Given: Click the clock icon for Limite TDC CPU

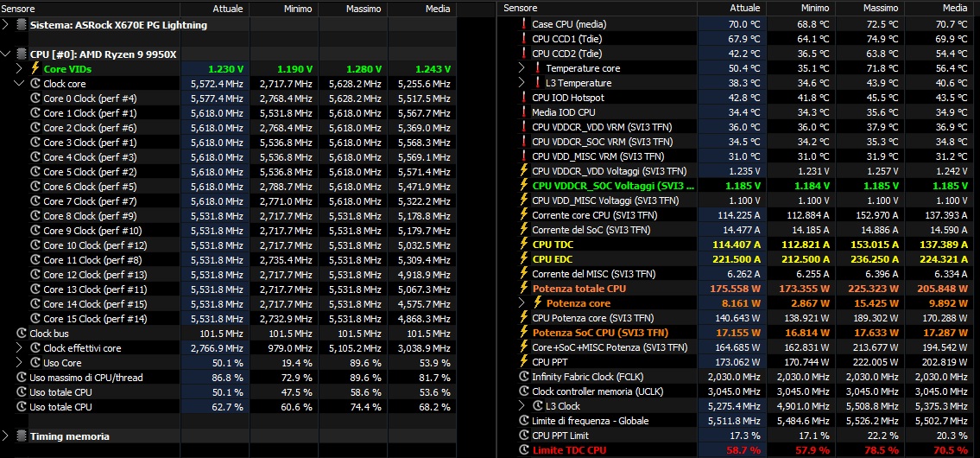Looking at the screenshot, I should point(524,450).
